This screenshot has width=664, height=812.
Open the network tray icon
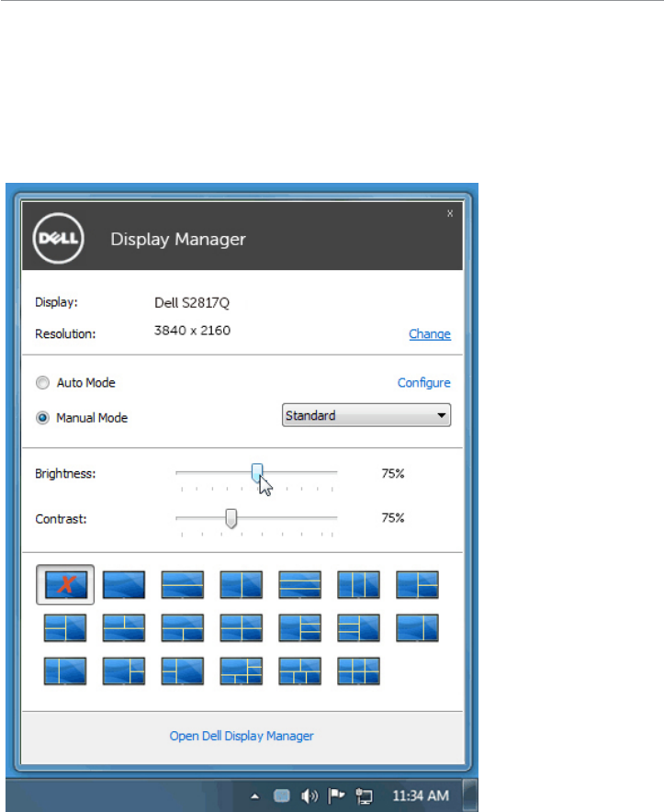(364, 796)
